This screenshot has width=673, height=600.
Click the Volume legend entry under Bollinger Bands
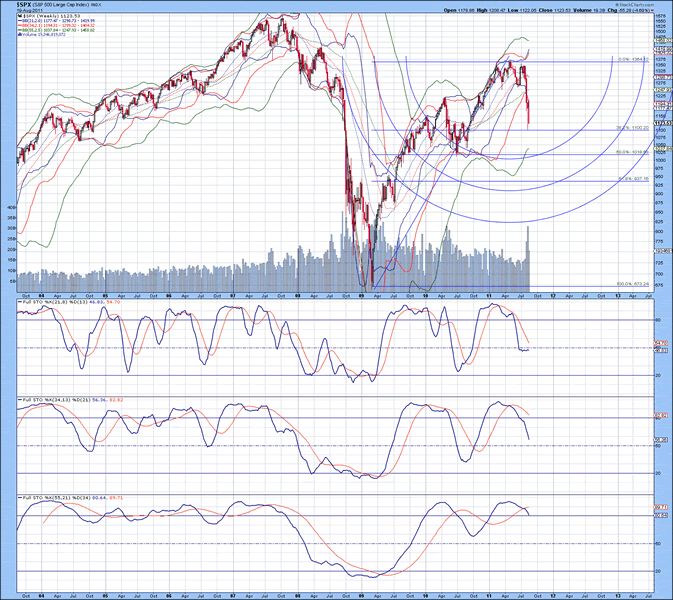click(42, 35)
